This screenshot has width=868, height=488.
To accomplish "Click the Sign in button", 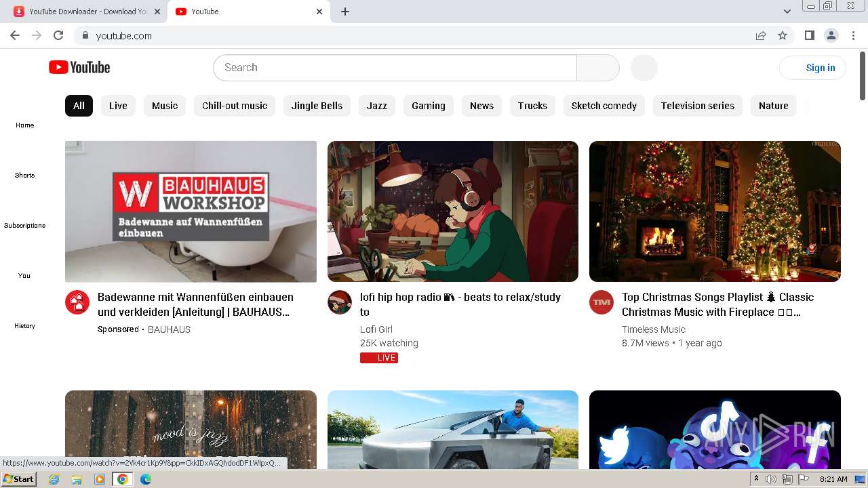I will click(812, 68).
